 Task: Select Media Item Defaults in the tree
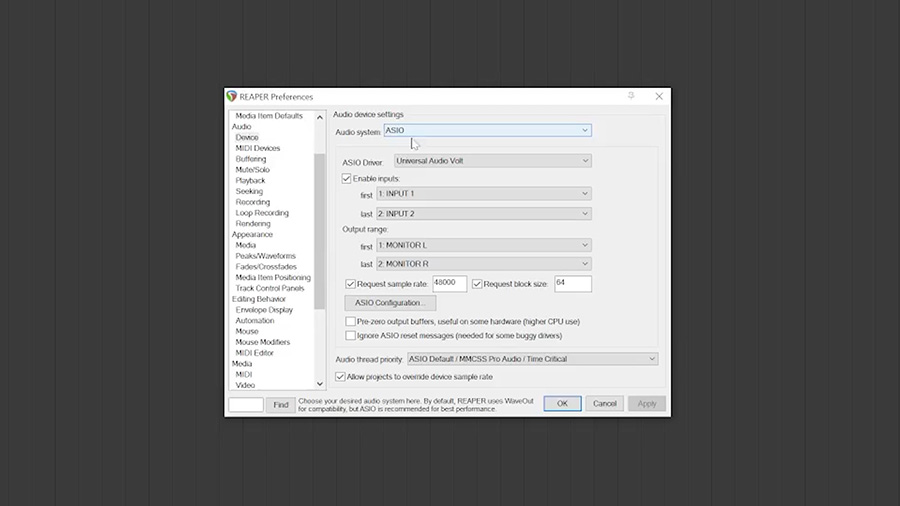pos(269,116)
